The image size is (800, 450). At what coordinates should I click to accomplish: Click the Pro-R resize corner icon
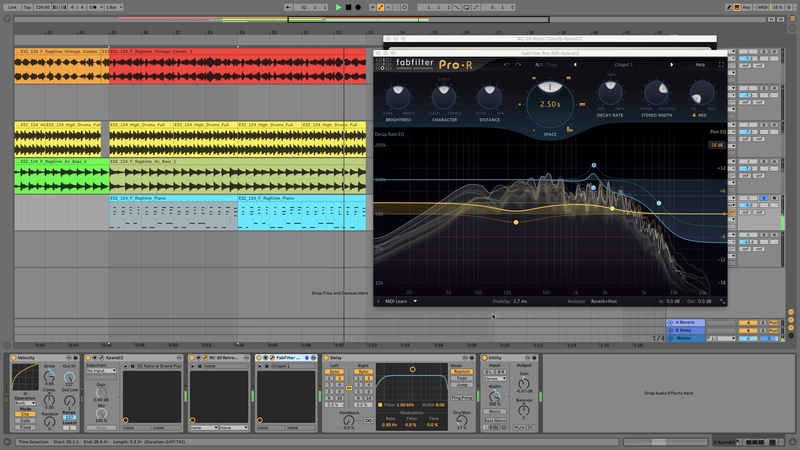[722, 302]
